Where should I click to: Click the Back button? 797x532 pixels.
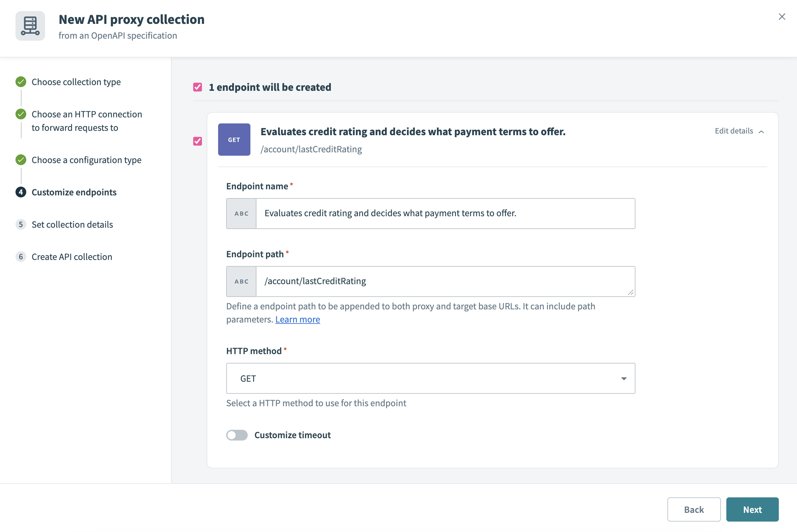click(694, 509)
